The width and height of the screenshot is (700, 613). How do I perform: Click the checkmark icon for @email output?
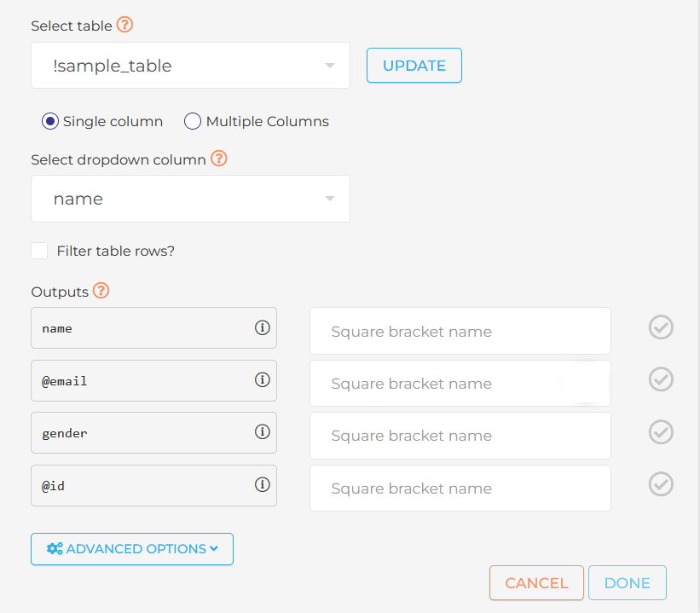(x=661, y=379)
